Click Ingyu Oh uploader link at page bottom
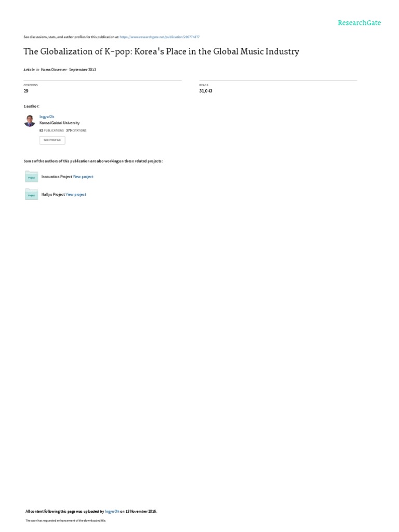Screen dimensions: 399x532 (112, 511)
